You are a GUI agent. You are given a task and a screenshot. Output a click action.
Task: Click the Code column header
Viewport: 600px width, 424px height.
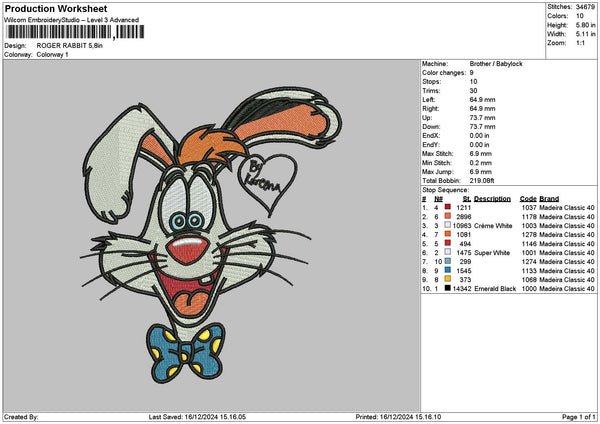[x=528, y=198]
